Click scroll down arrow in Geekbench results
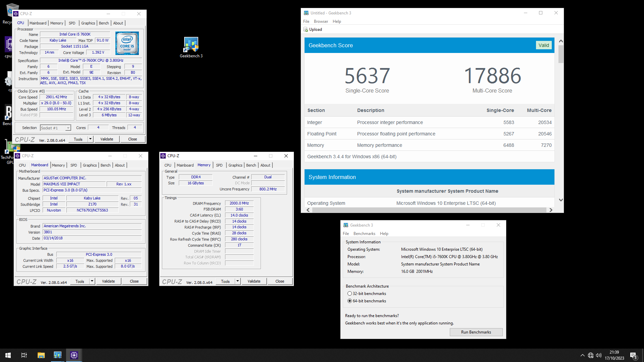This screenshot has height=362, width=644. pyautogui.click(x=561, y=200)
